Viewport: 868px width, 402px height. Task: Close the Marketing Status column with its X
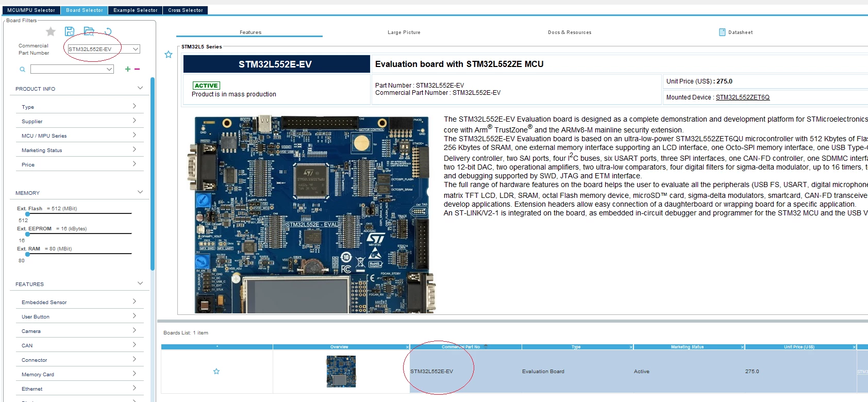point(742,347)
